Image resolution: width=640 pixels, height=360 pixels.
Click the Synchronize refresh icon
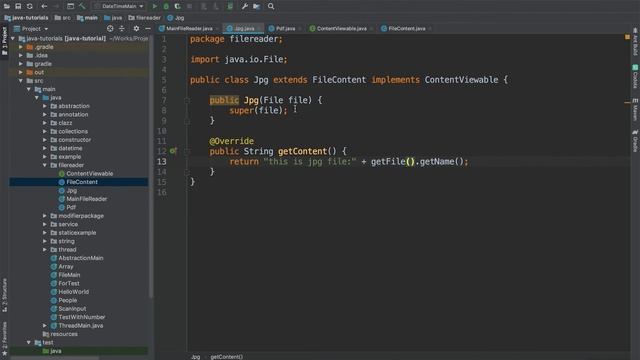click(x=30, y=6)
